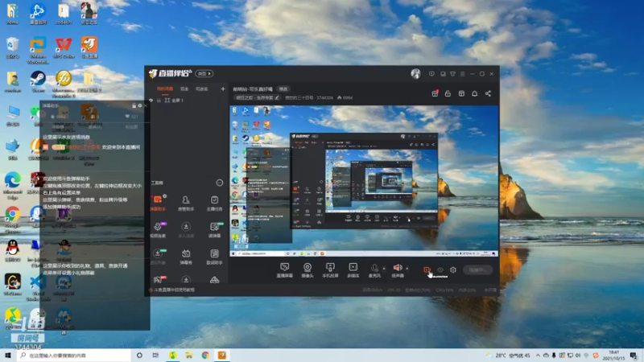Click the red record button
The width and height of the screenshot is (644, 362).
427,269
